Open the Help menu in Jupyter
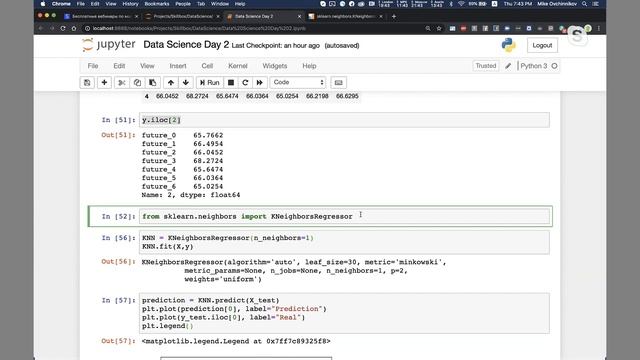Image resolution: width=640 pixels, height=360 pixels. pos(309,66)
